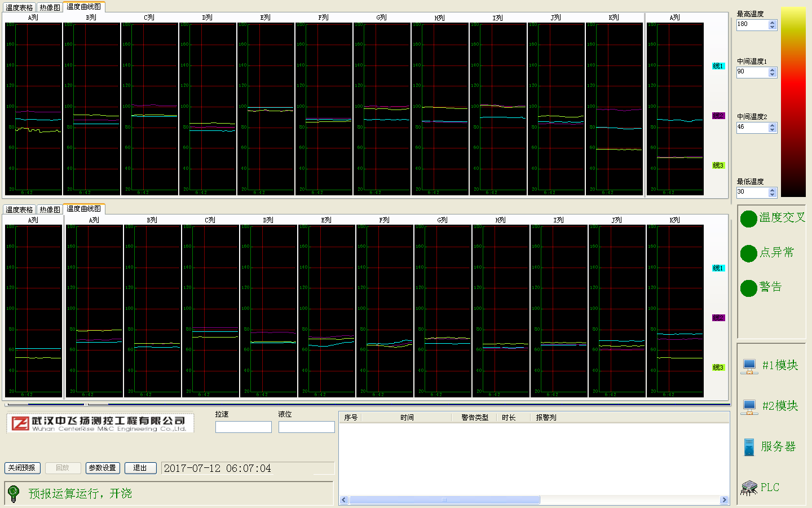Click the cyan 线1 legend in lower panel
This screenshot has width=812, height=508.
[718, 268]
